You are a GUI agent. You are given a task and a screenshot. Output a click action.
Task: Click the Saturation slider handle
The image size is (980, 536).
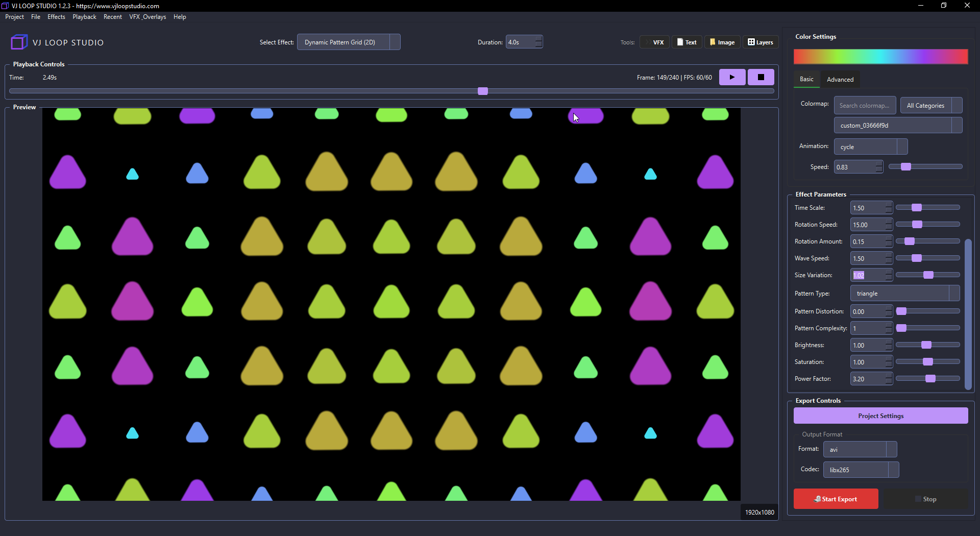(x=928, y=361)
